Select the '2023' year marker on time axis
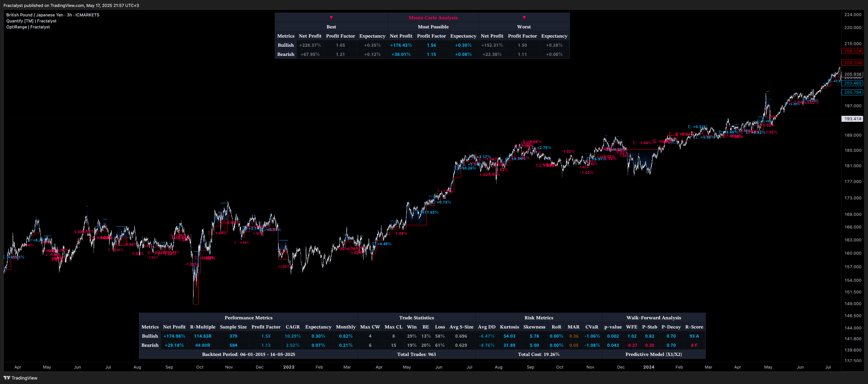The height and width of the screenshot is (384, 868). click(x=289, y=367)
